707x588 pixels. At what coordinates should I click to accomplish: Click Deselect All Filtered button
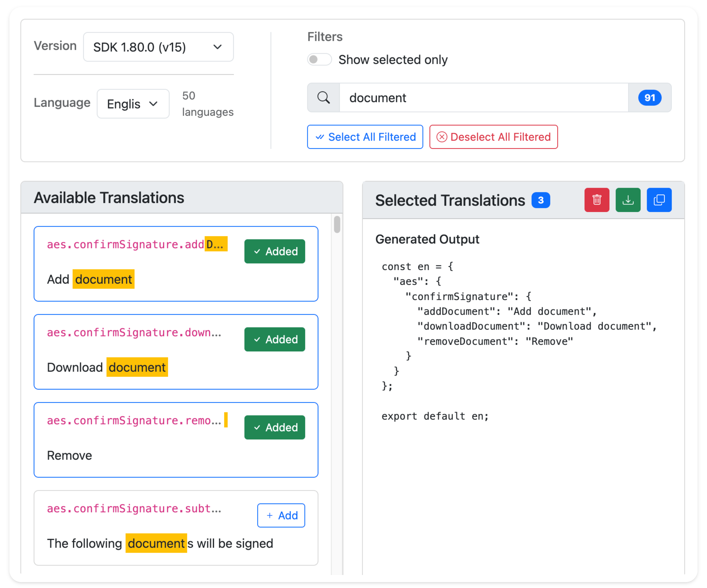493,137
